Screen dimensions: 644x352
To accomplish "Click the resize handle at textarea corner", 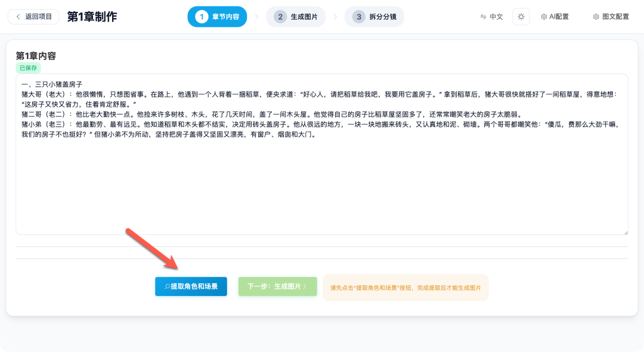I will (626, 233).
